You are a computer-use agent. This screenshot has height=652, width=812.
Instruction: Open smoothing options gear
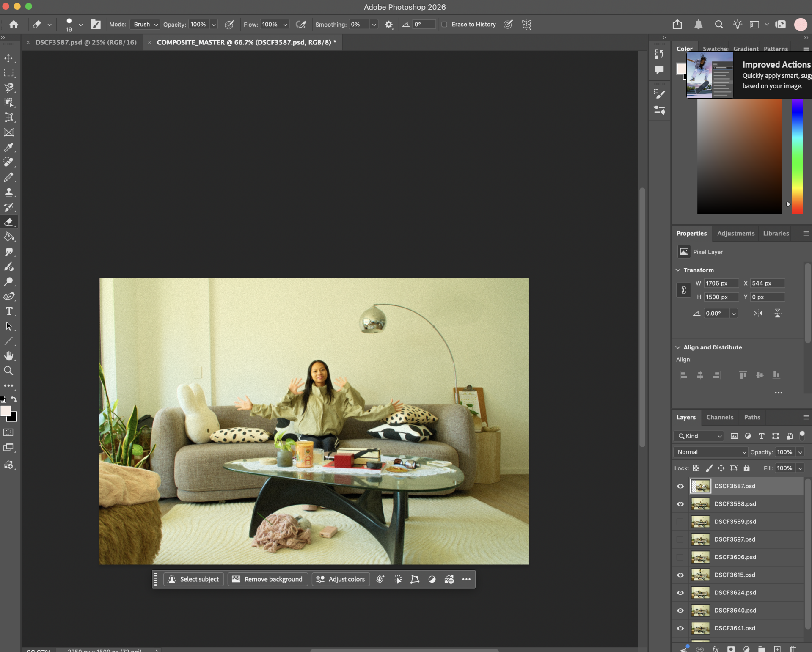[389, 25]
